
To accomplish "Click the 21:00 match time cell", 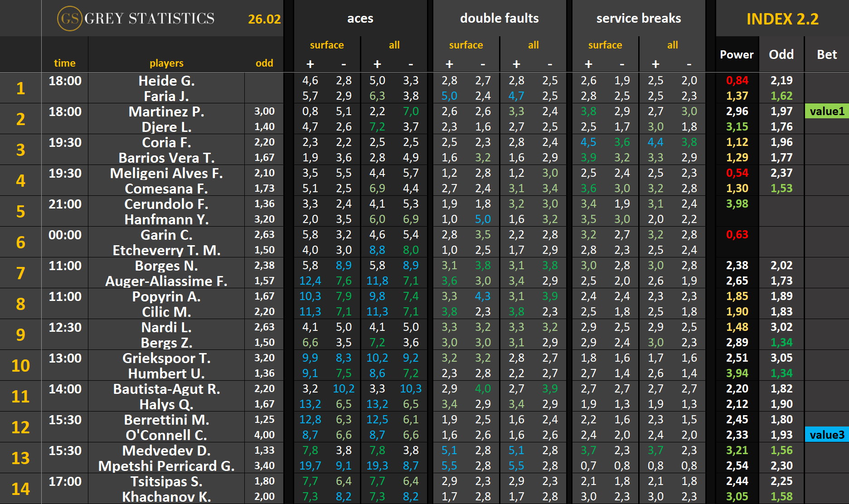I will (x=65, y=204).
